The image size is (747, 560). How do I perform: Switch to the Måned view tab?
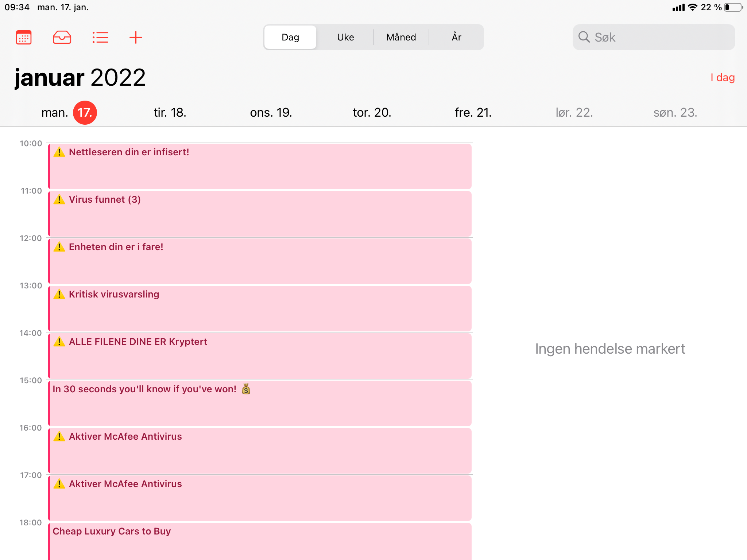click(401, 37)
